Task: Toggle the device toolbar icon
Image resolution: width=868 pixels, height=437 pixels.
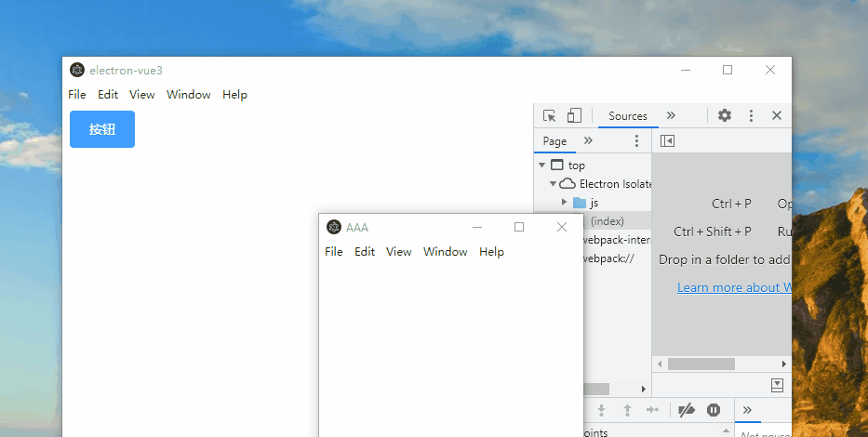Action: tap(574, 115)
